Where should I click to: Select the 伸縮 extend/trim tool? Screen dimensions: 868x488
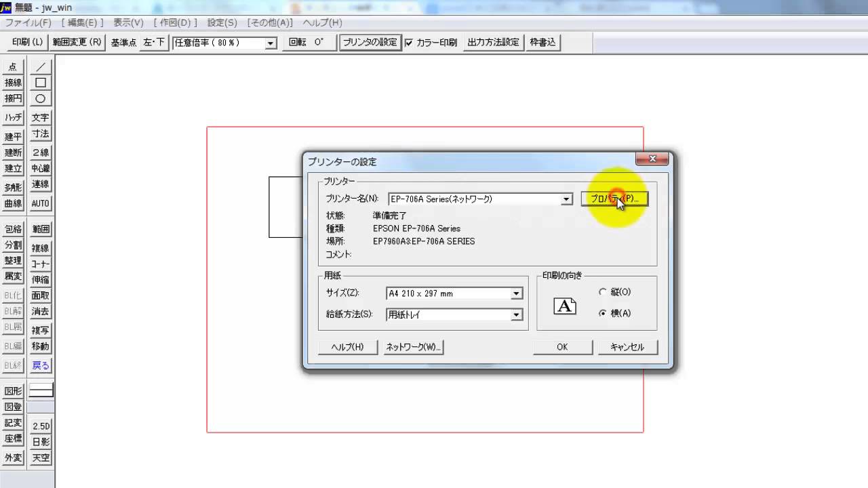[x=41, y=279]
